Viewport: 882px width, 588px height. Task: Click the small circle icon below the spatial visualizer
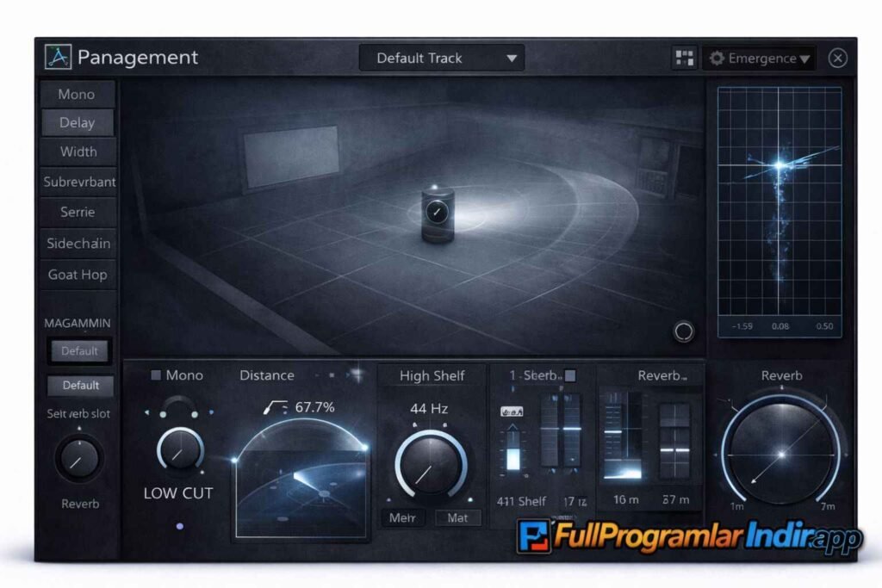tap(683, 329)
